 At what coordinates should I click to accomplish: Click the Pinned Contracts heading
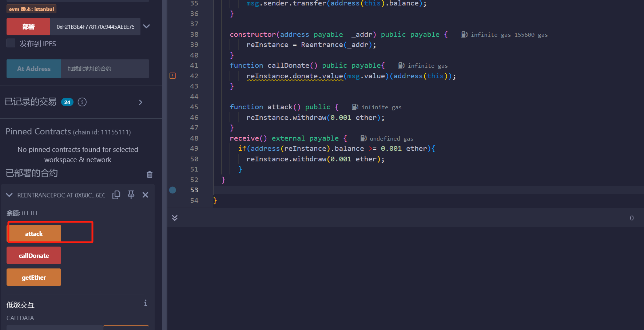pos(38,131)
